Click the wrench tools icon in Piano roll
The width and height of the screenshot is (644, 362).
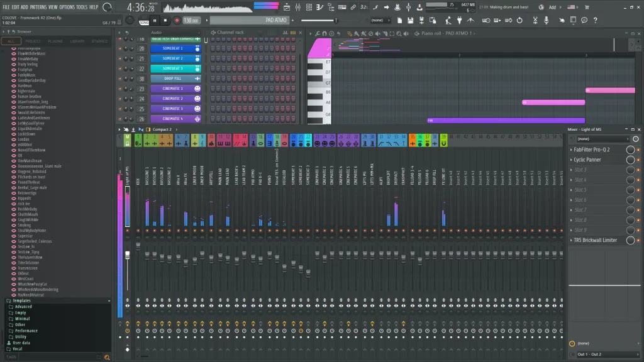pyautogui.click(x=318, y=34)
